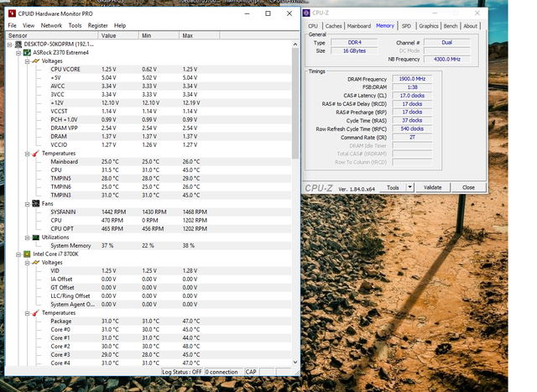Click the mainboard Voltages lightning icon
The height and width of the screenshot is (392, 537).
coord(35,61)
